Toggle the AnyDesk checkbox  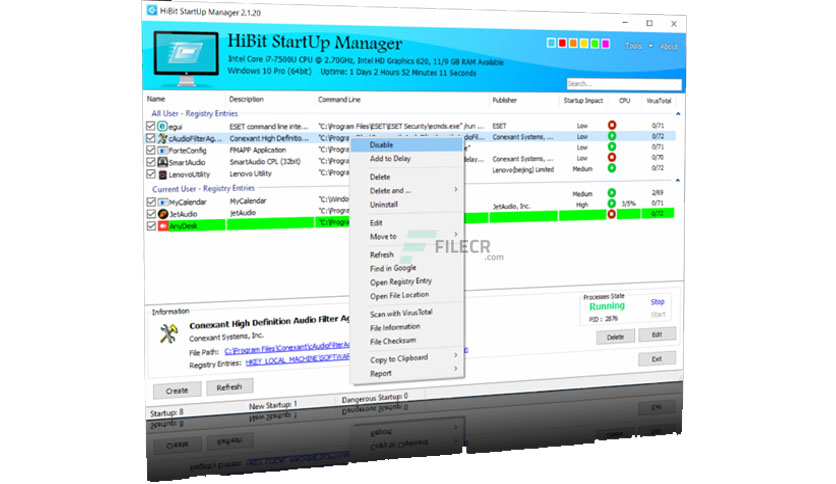click(x=151, y=226)
